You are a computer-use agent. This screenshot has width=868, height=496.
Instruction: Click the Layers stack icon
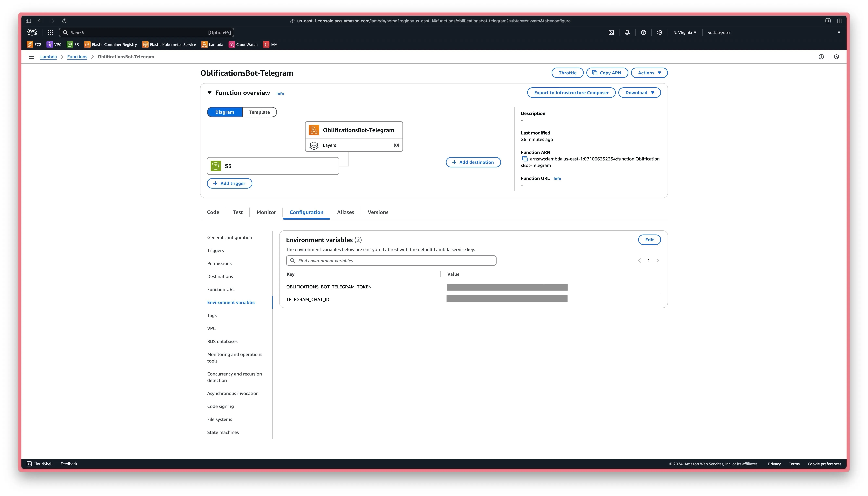(x=314, y=146)
